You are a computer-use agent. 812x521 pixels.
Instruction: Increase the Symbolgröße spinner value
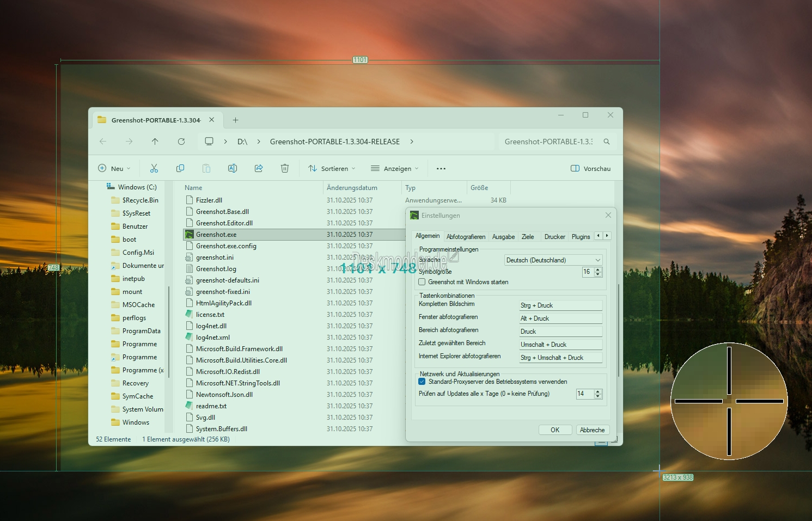(598, 269)
